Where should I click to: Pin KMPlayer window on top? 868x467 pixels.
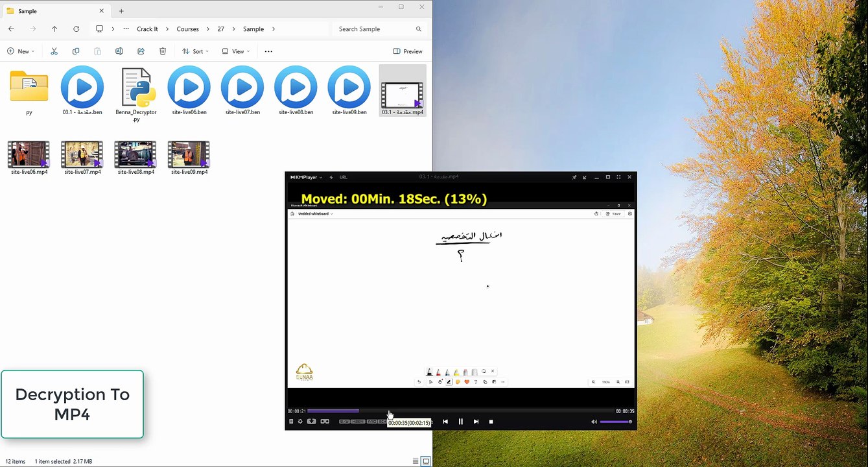(574, 177)
